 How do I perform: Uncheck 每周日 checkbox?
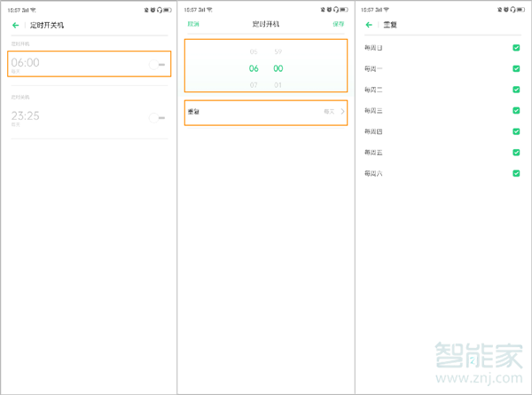point(516,48)
